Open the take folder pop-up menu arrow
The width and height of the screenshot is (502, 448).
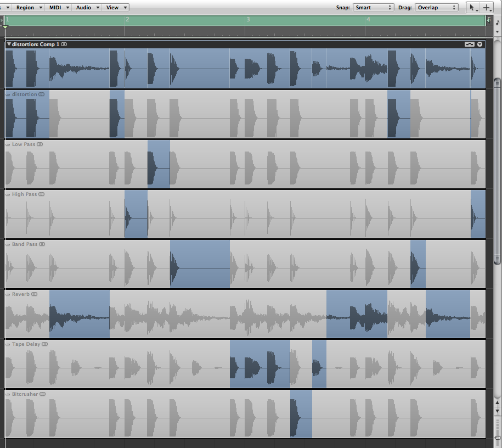coord(480,44)
